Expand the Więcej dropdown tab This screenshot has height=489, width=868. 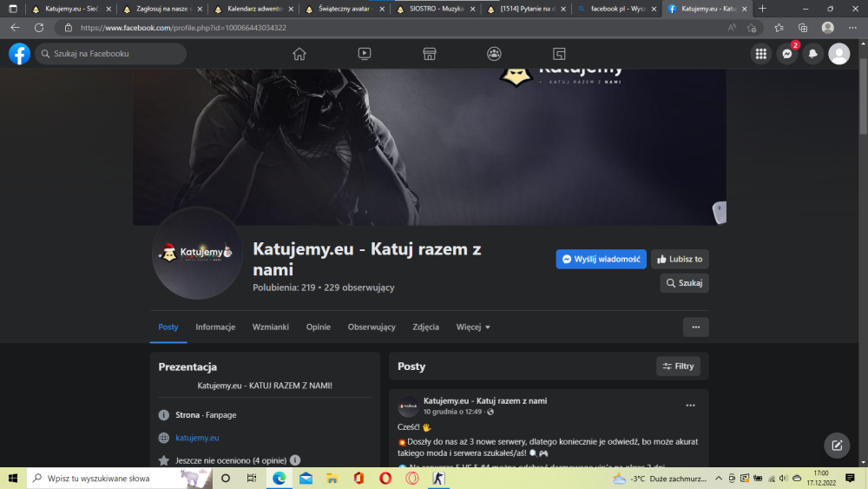click(473, 327)
